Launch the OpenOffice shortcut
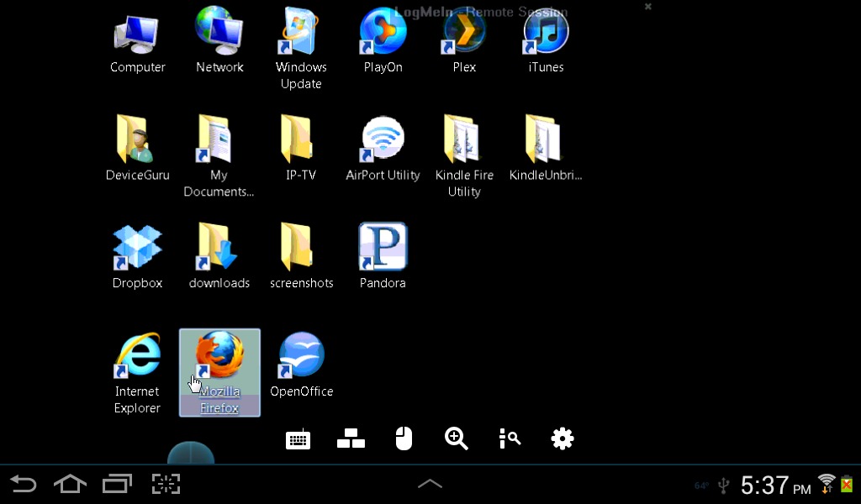861x504 pixels. click(302, 365)
